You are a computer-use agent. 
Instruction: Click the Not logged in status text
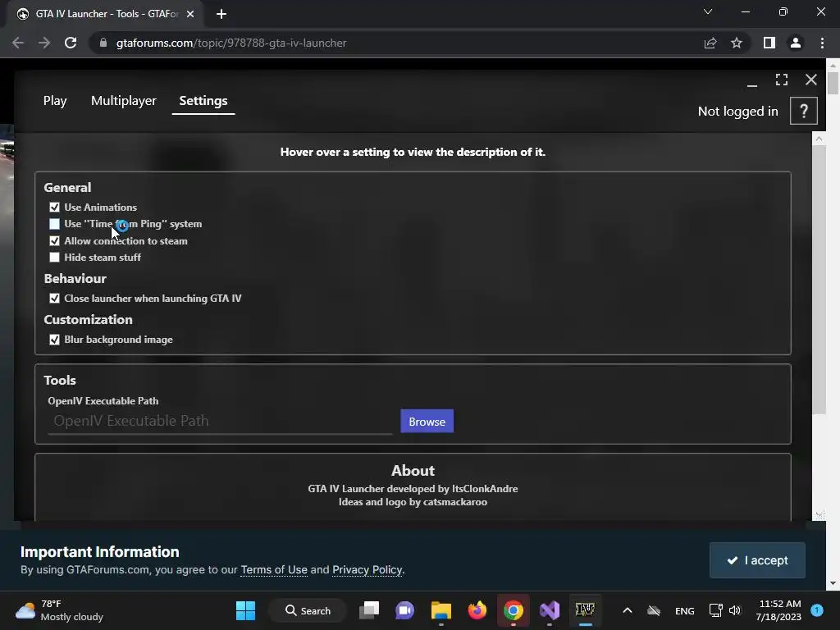(x=737, y=112)
